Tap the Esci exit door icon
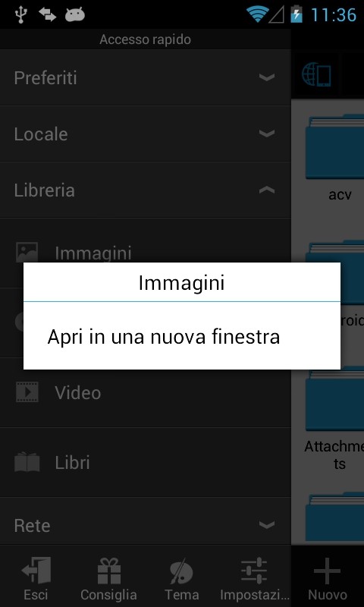This screenshot has width=364, height=607. 36,571
